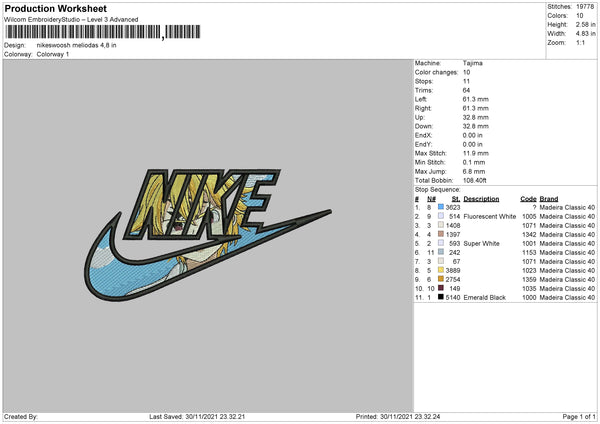Click the Super White swatch in row 5
Image resolution: width=600 pixels, height=424 pixels.
(x=441, y=243)
